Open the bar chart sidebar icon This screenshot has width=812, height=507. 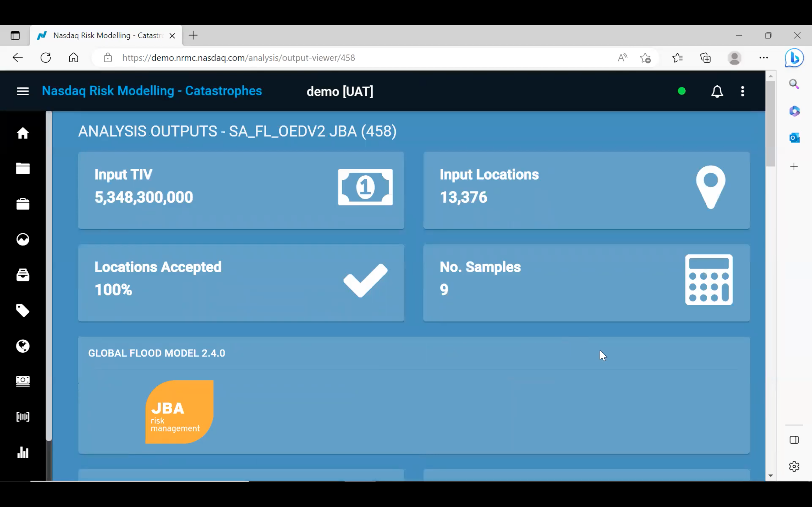(x=23, y=452)
